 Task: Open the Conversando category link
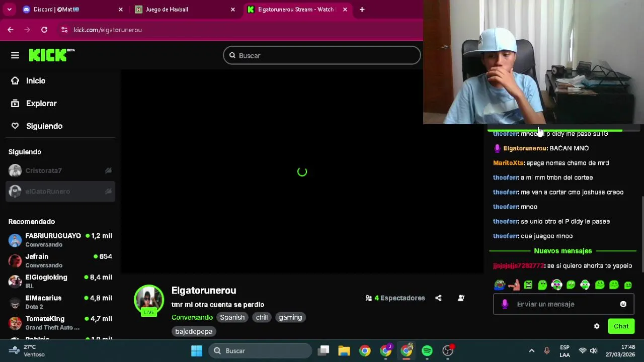(192, 317)
